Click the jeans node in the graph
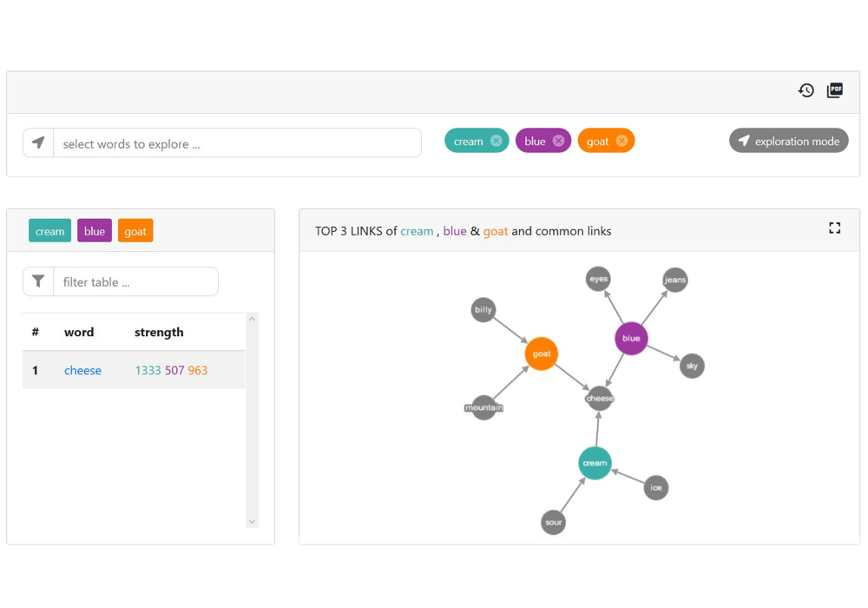The image size is (868, 608). click(674, 280)
